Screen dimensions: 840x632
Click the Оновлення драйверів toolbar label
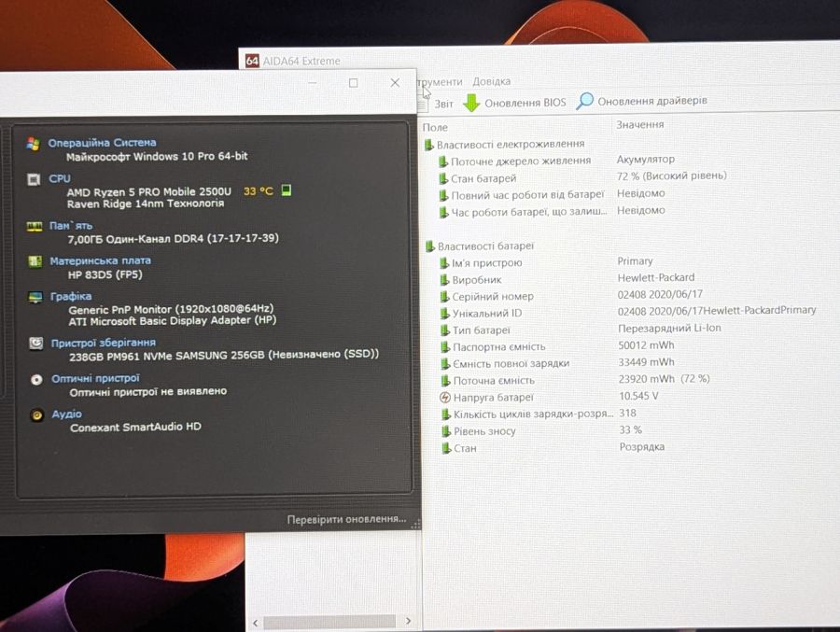pyautogui.click(x=652, y=101)
